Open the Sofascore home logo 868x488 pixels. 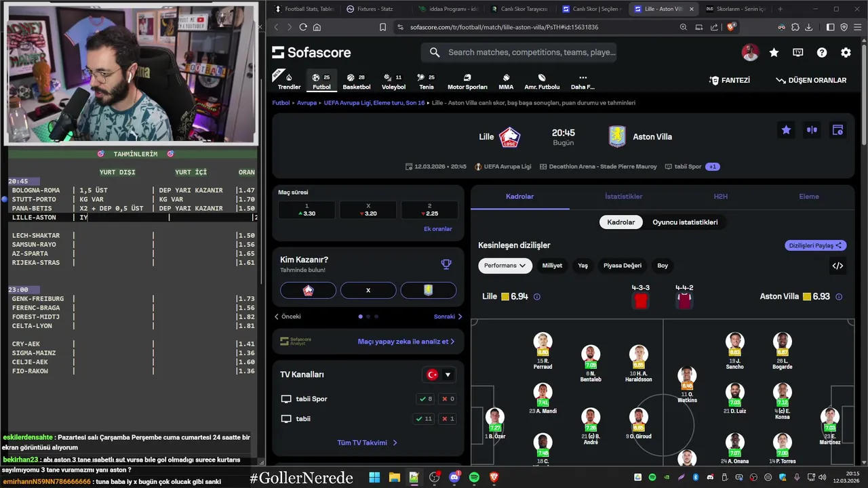[311, 52]
